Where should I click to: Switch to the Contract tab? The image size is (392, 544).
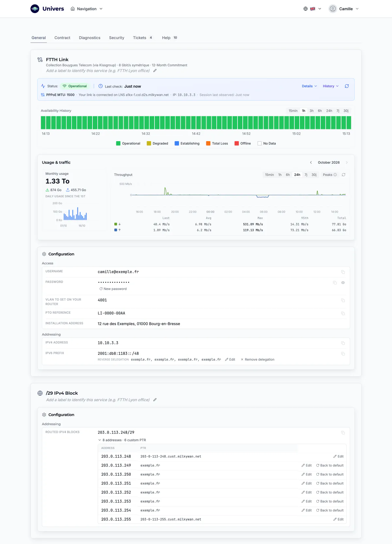click(62, 38)
